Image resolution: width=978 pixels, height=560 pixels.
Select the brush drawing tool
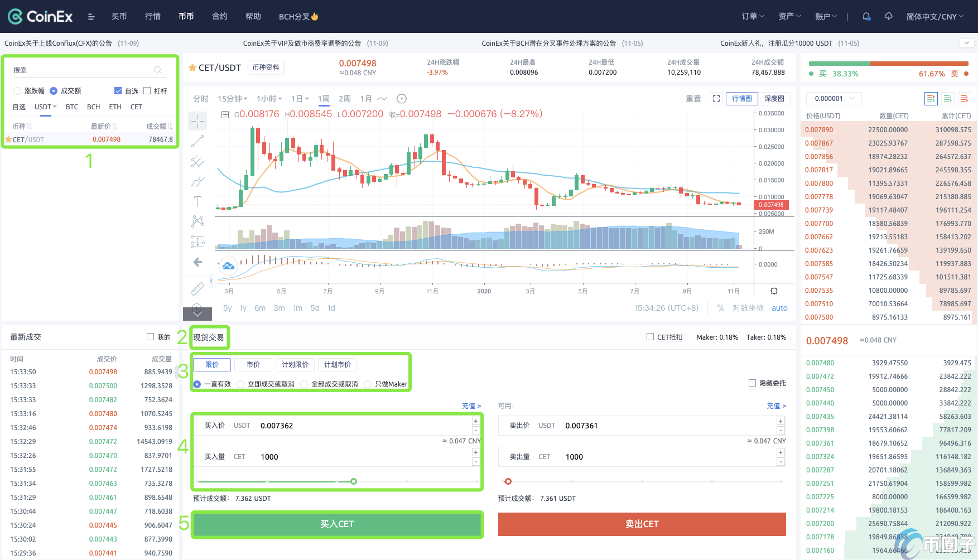[197, 181]
